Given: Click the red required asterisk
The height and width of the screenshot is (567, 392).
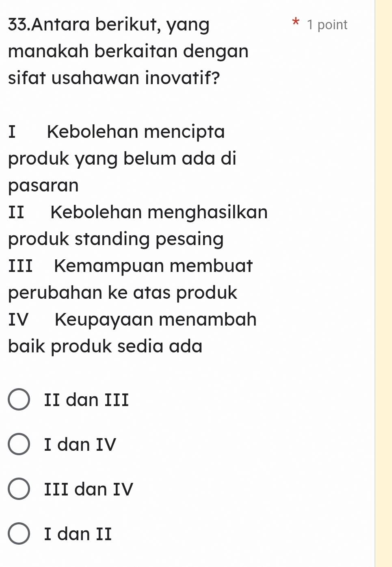Looking at the screenshot, I should 296,22.
